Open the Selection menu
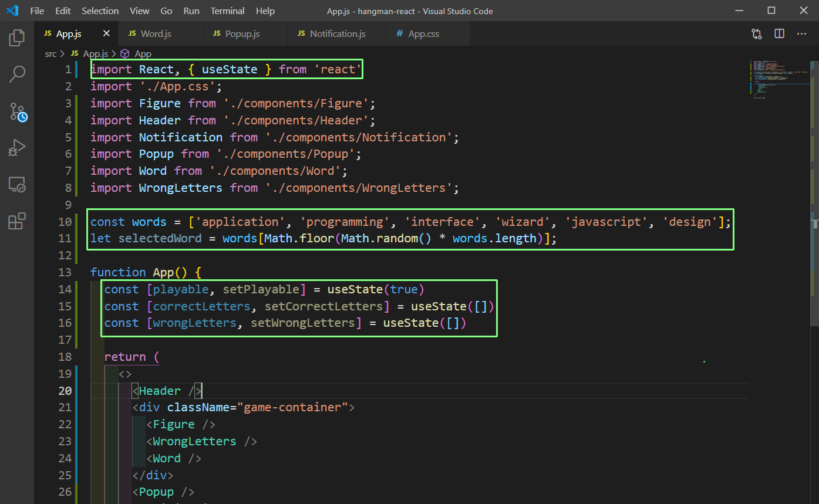This screenshot has height=504, width=819. 100,11
